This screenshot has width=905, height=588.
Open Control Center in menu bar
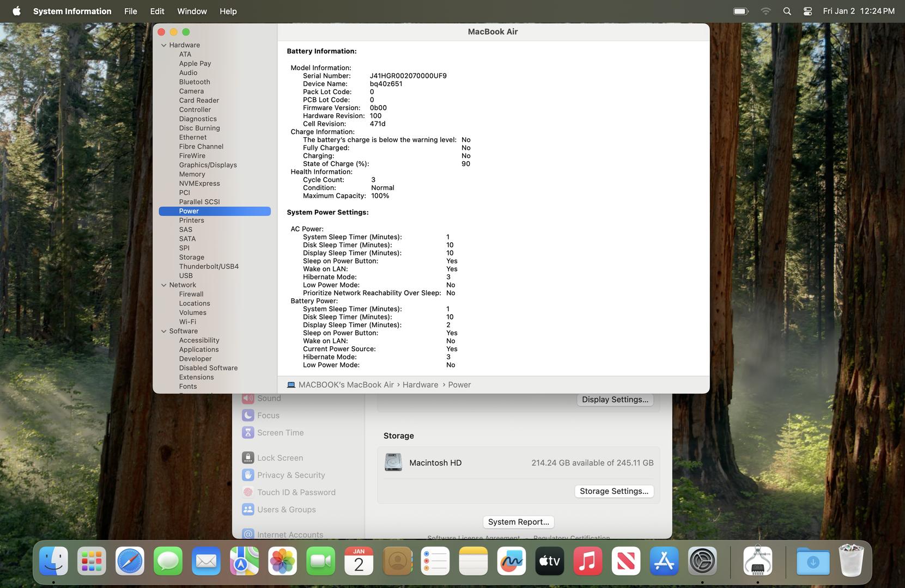(x=807, y=11)
